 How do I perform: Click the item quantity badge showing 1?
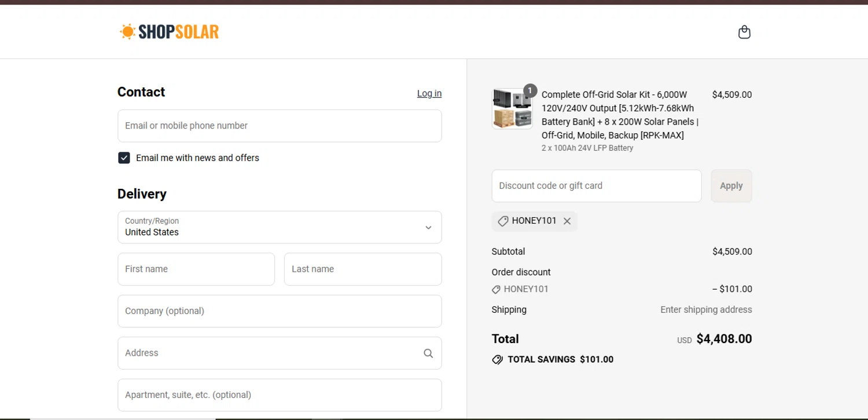[x=530, y=91]
